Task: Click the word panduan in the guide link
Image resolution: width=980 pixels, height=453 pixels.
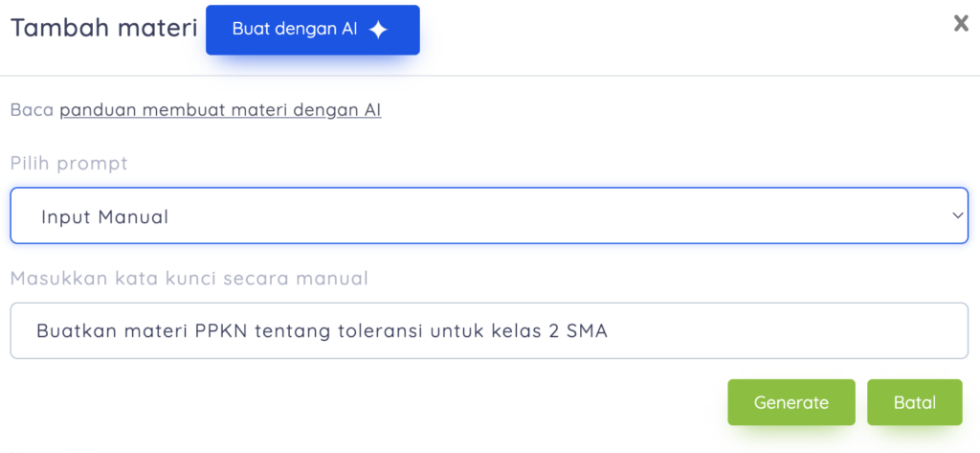Action: 99,111
